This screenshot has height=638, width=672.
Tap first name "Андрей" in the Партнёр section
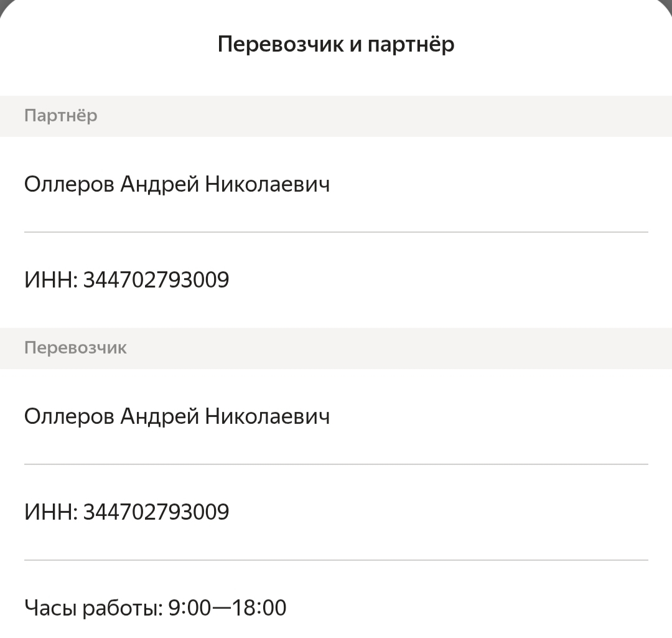(159, 184)
